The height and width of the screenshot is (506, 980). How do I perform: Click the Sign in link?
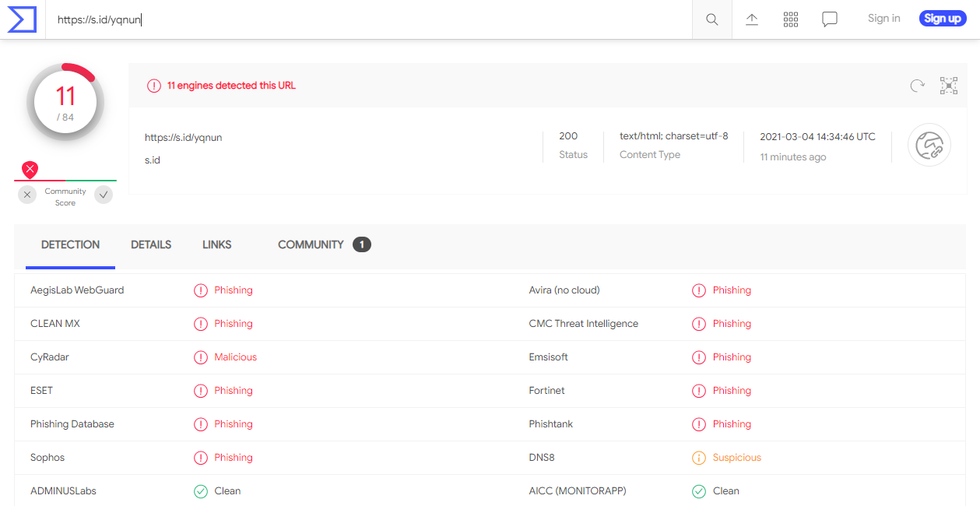point(883,19)
